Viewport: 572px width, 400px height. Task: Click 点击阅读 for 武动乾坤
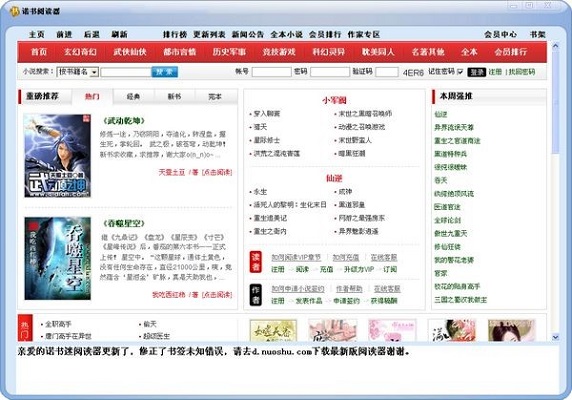217,172
